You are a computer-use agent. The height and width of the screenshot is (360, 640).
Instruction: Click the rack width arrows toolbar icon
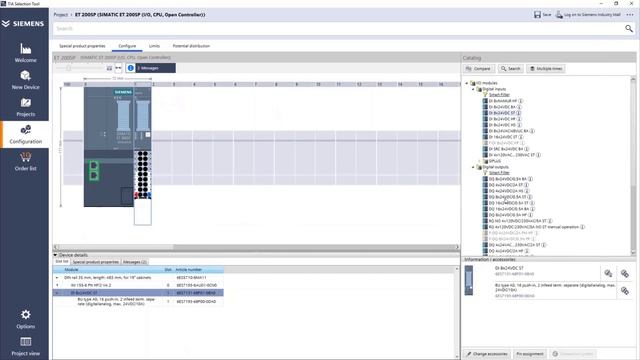[x=118, y=68]
